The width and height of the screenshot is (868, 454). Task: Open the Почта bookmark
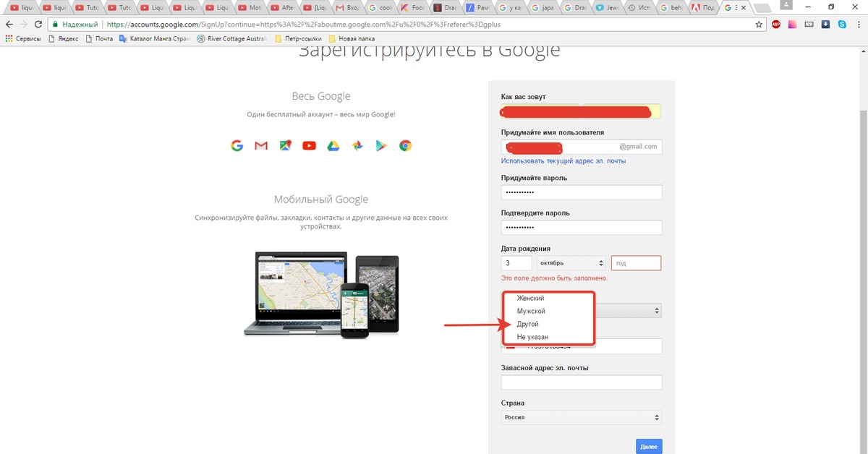(99, 38)
